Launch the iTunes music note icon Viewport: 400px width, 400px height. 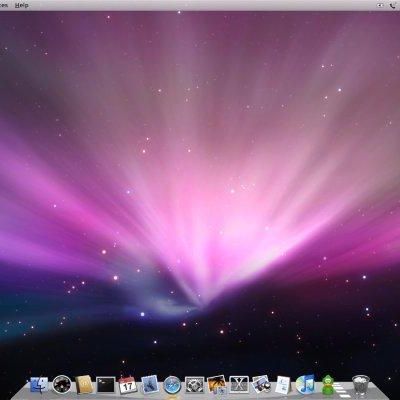[305, 385]
